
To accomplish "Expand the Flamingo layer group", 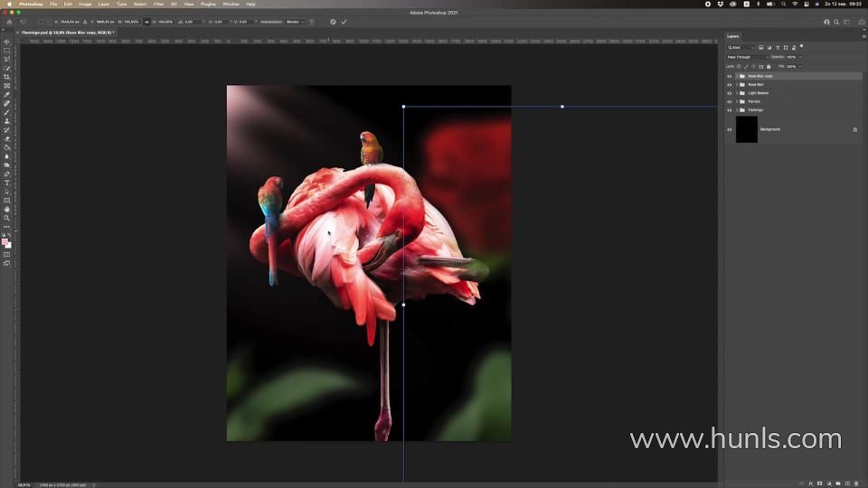I will pyautogui.click(x=736, y=110).
